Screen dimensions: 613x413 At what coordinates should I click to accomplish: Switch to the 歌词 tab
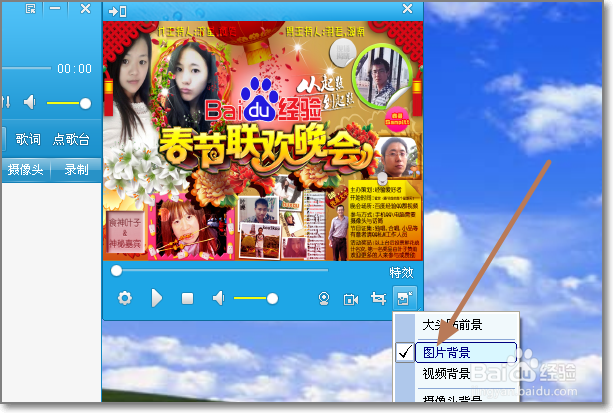coord(28,139)
